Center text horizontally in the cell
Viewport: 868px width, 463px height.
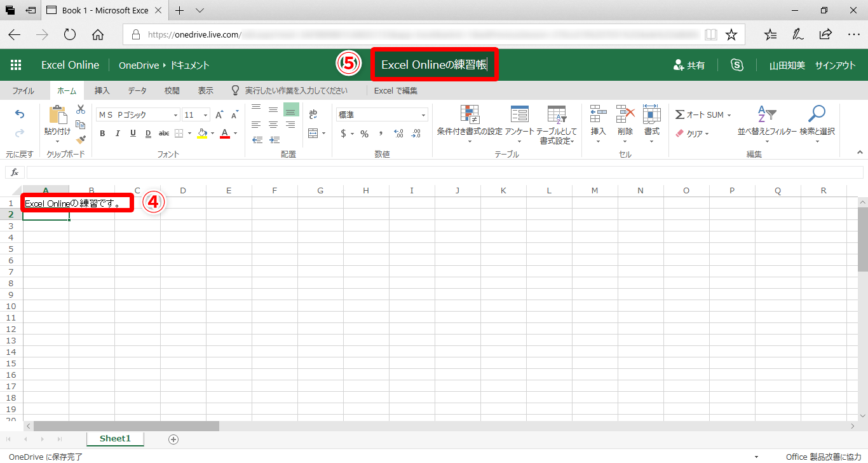point(273,125)
